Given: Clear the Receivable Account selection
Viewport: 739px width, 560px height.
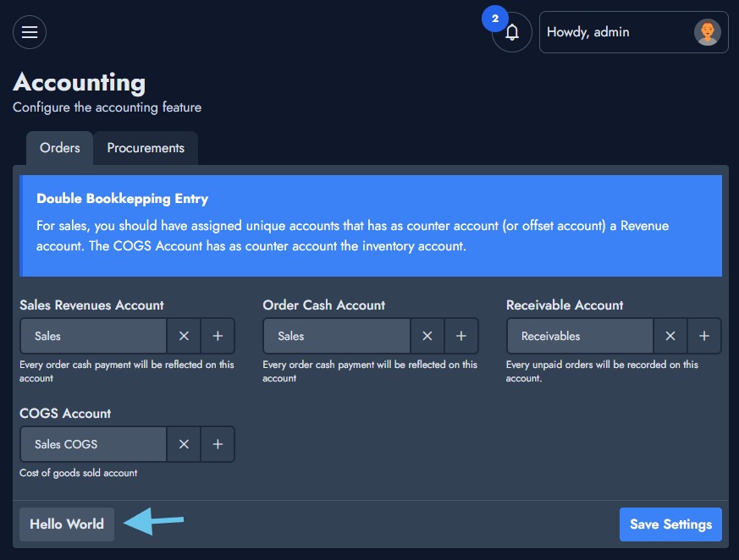Looking at the screenshot, I should click(670, 336).
